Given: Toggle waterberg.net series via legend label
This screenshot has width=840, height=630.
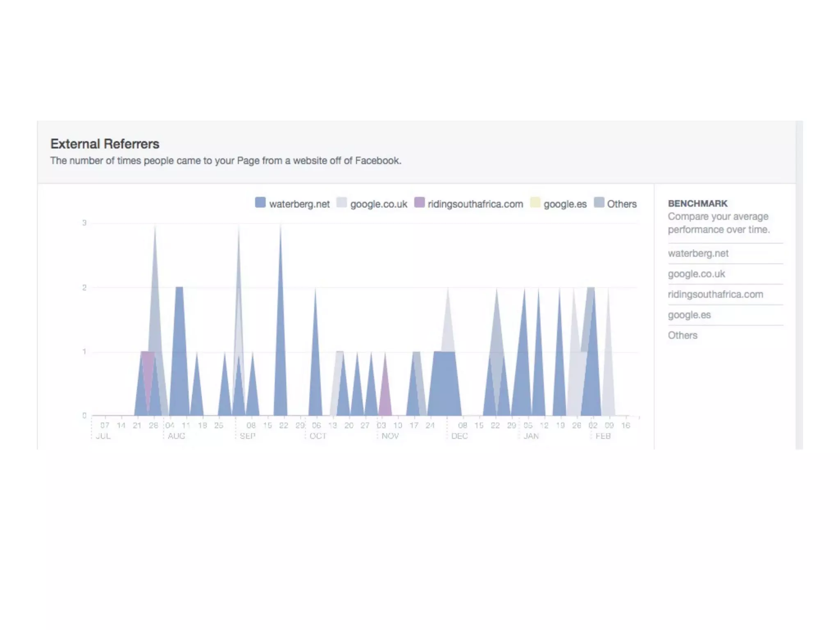Looking at the screenshot, I should coord(299,204).
